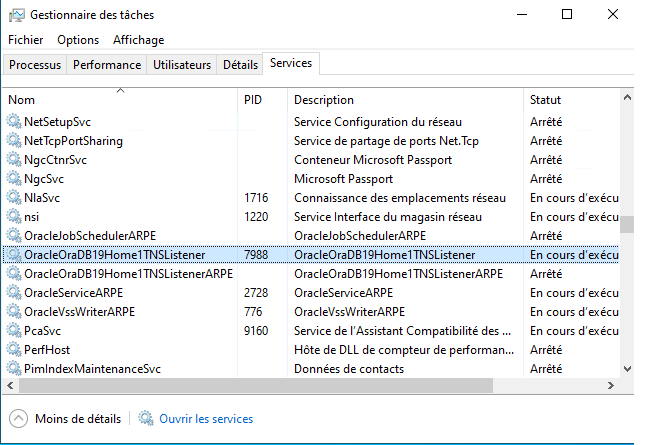
Task: Select the OracleServiceARPE service name
Action: click(74, 293)
